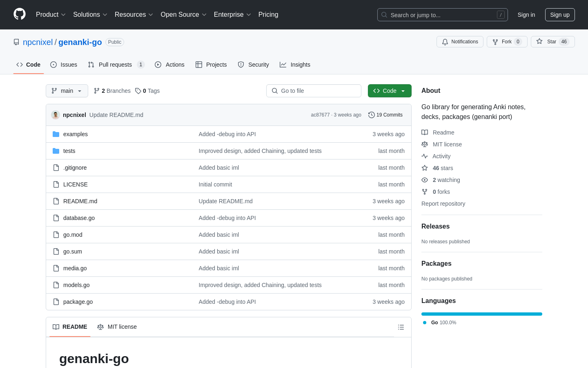Open go.sum file
The image size is (588, 368).
pyautogui.click(x=73, y=251)
